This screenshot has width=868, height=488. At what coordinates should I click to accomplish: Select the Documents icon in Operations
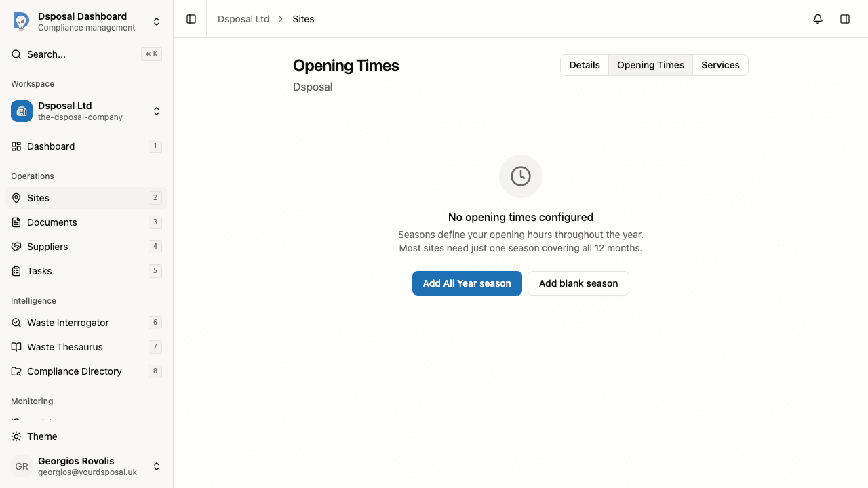16,222
